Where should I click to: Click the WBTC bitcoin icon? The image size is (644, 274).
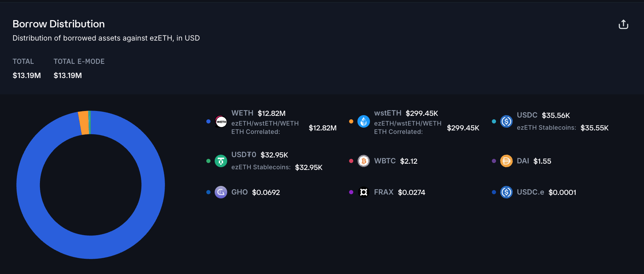coord(364,161)
